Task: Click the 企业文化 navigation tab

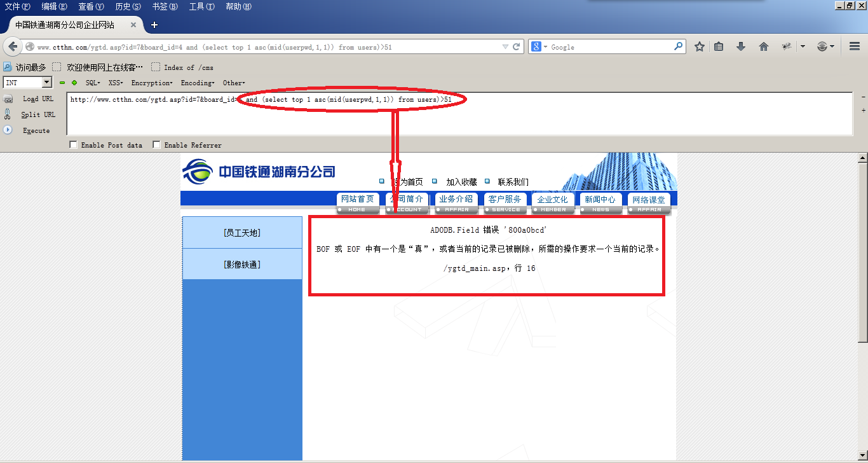Action: pos(553,204)
